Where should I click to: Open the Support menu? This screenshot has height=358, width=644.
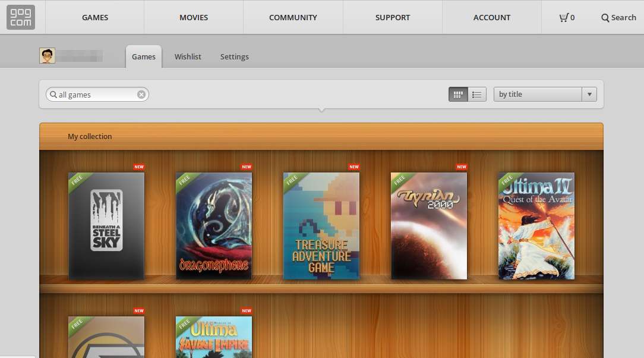393,17
